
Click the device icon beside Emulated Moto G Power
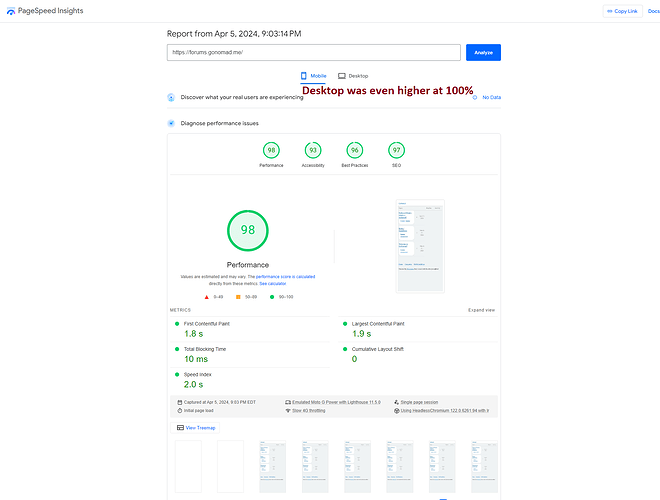click(288, 402)
